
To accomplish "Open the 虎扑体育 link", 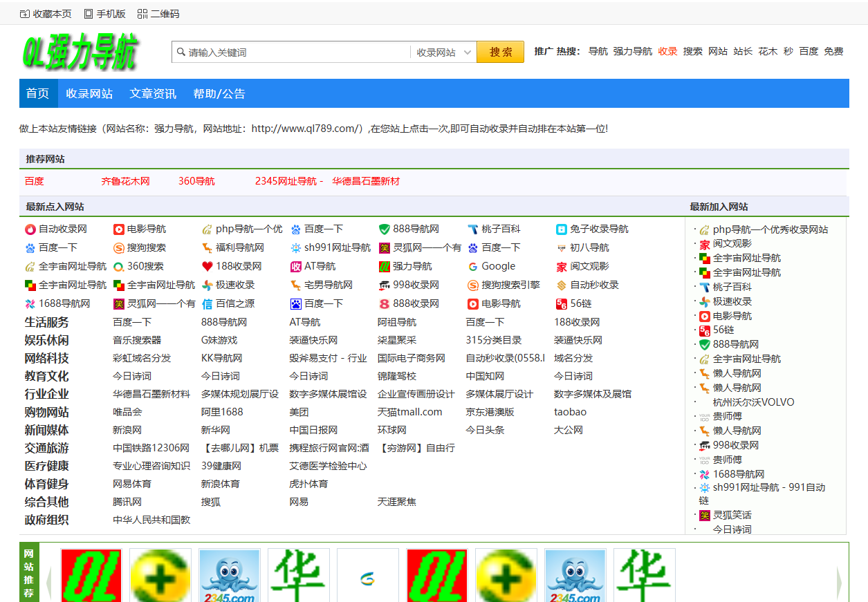I will point(308,485).
